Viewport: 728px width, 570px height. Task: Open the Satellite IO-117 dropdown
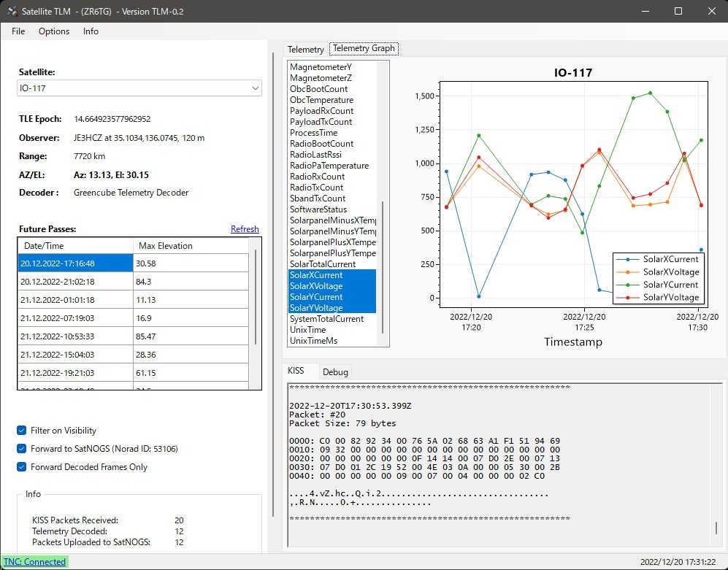point(139,88)
